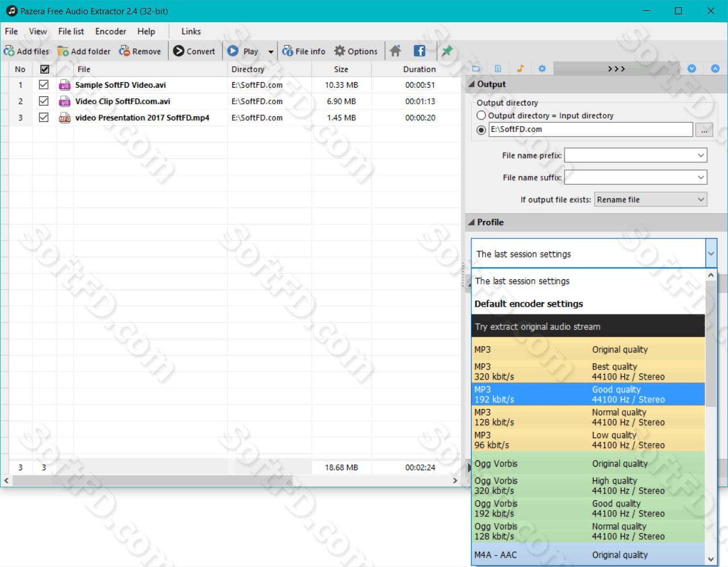The height and width of the screenshot is (567, 728).
Task: Open the orange music note panel tab
Action: [520, 68]
